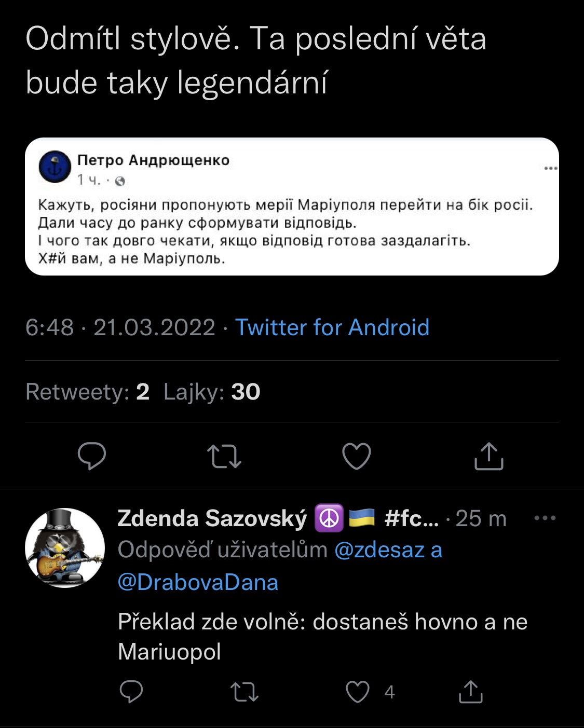
Task: Open more options for Zdenda's reply
Action: pyautogui.click(x=545, y=518)
